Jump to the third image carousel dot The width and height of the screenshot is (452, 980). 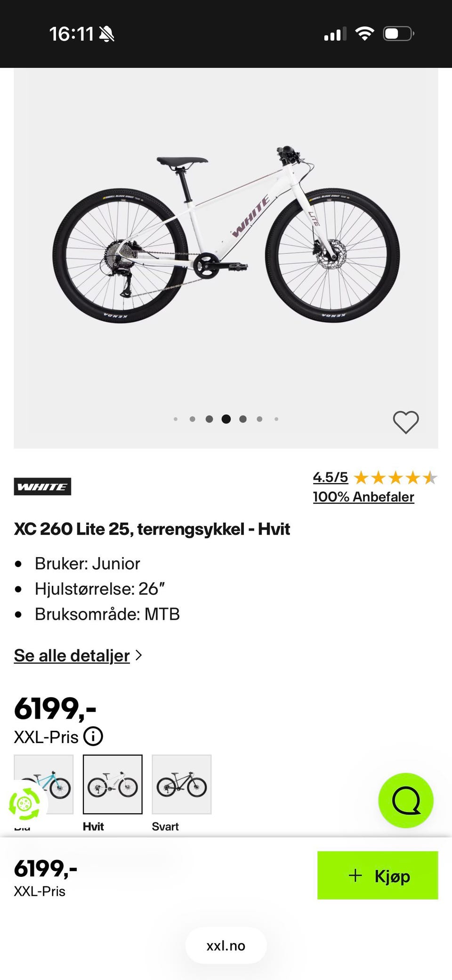click(210, 419)
